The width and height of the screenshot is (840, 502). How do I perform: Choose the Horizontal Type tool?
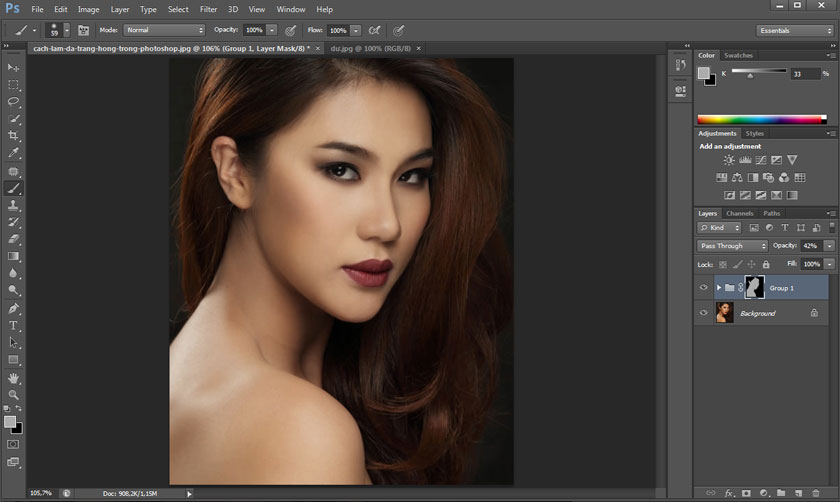tap(14, 325)
